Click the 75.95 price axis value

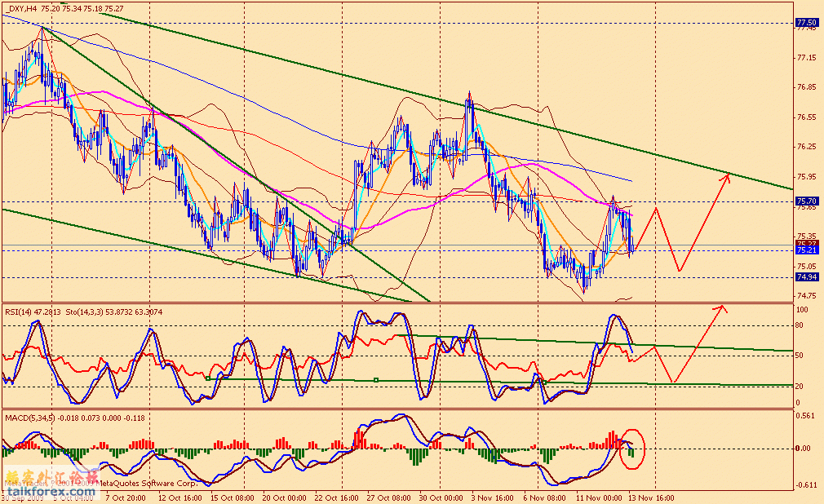[x=807, y=177]
